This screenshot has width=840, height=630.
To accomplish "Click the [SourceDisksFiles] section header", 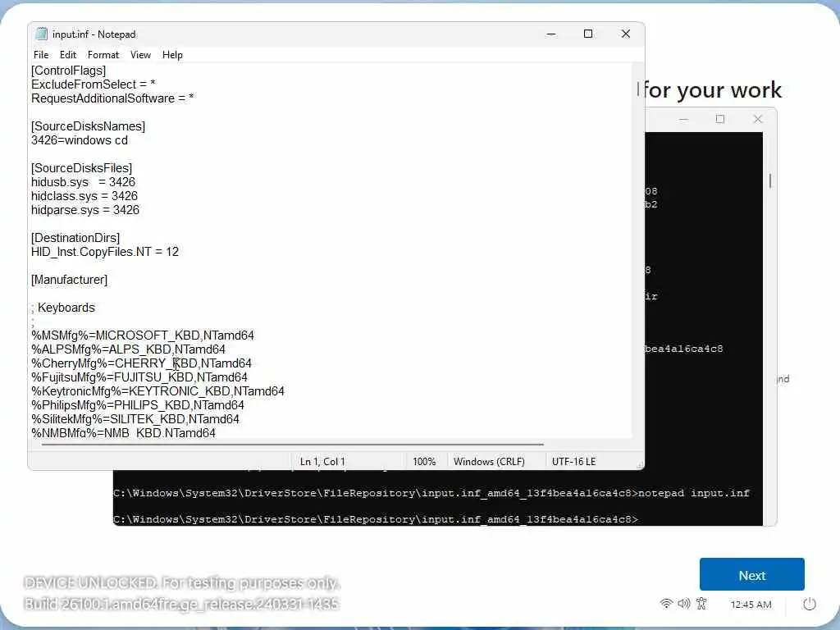I will click(81, 168).
